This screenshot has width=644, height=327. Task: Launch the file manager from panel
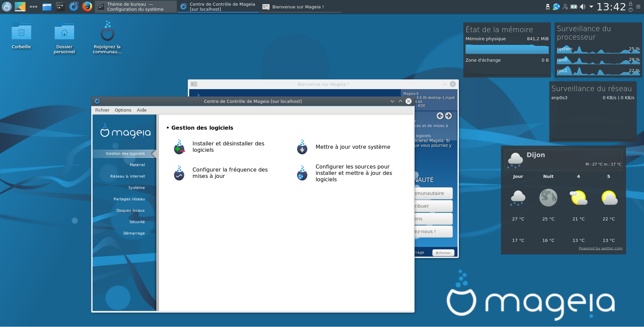click(47, 7)
